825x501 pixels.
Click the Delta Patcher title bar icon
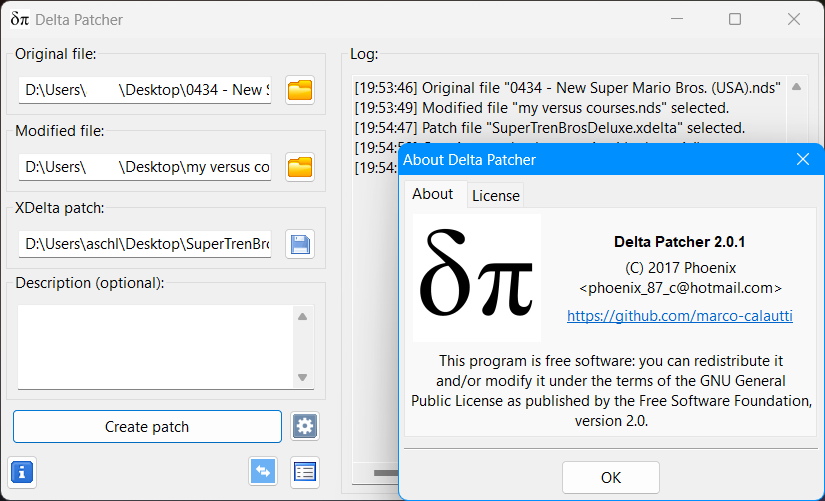coord(19,19)
